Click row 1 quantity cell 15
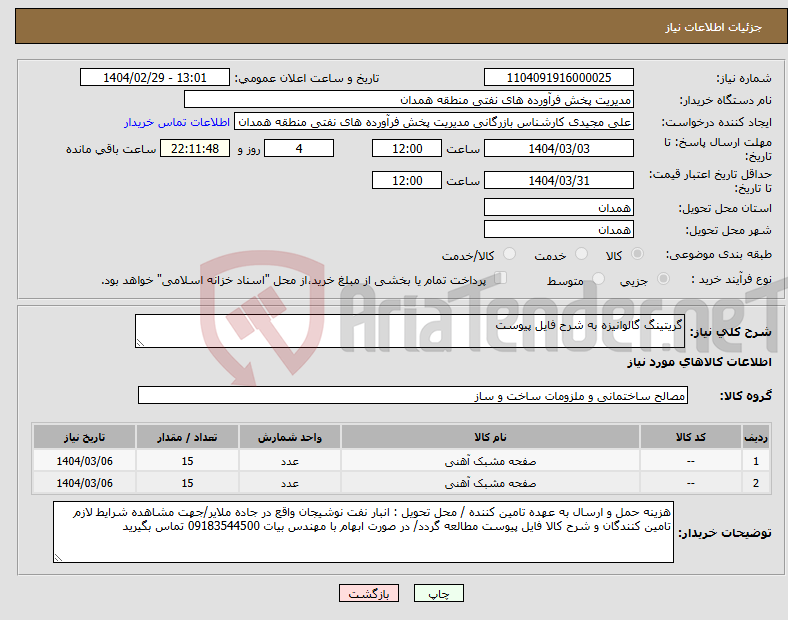This screenshot has height=620, width=788. (187, 461)
